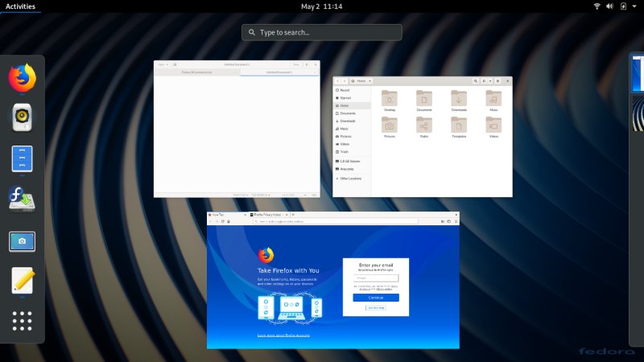Click the volume icon in top bar

pyautogui.click(x=610, y=6)
